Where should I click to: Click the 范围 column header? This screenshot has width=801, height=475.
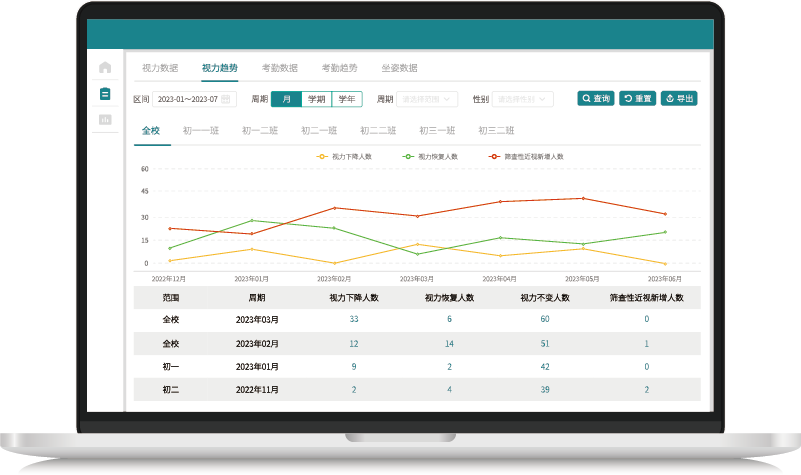171,298
